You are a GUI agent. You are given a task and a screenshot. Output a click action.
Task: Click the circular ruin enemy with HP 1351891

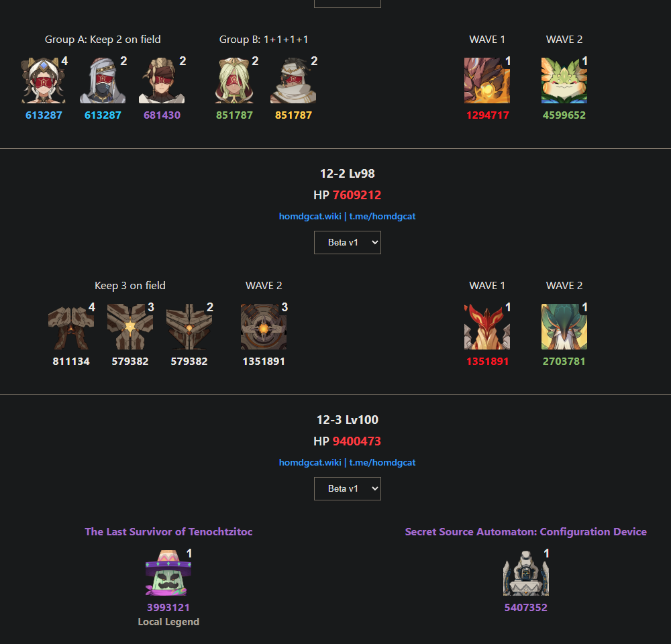tap(264, 327)
